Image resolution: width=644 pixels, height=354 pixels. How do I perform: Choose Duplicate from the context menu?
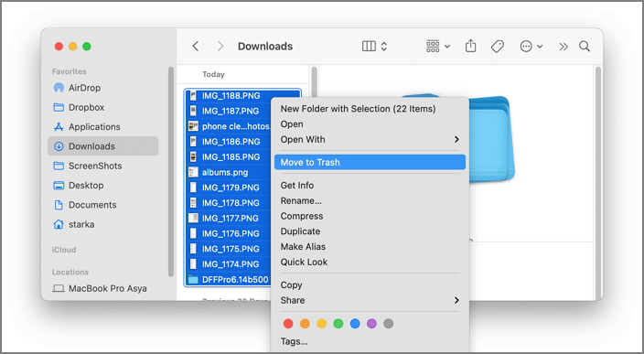coord(370,231)
